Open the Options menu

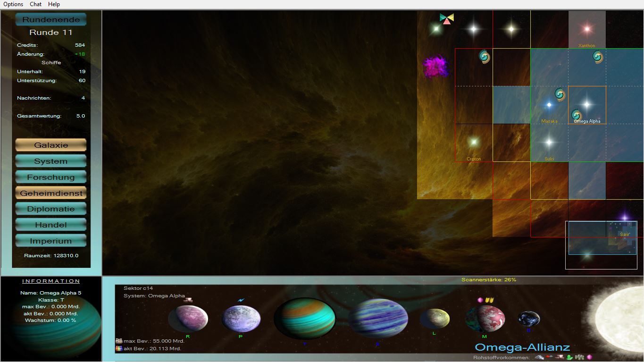[x=13, y=4]
